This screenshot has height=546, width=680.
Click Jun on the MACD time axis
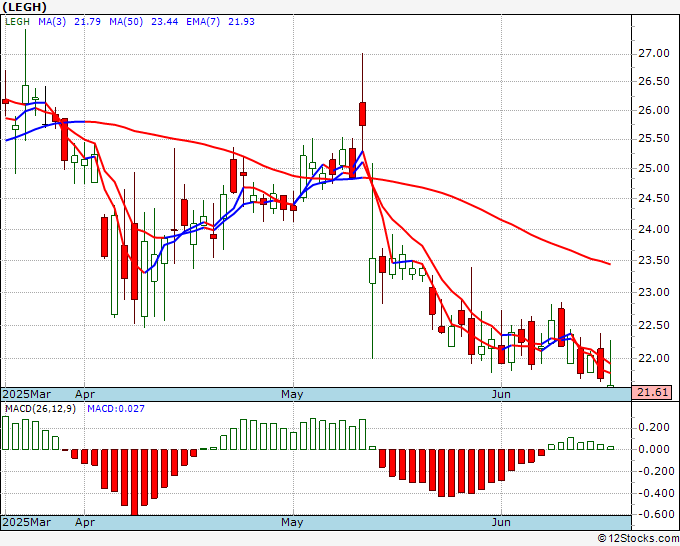501,522
